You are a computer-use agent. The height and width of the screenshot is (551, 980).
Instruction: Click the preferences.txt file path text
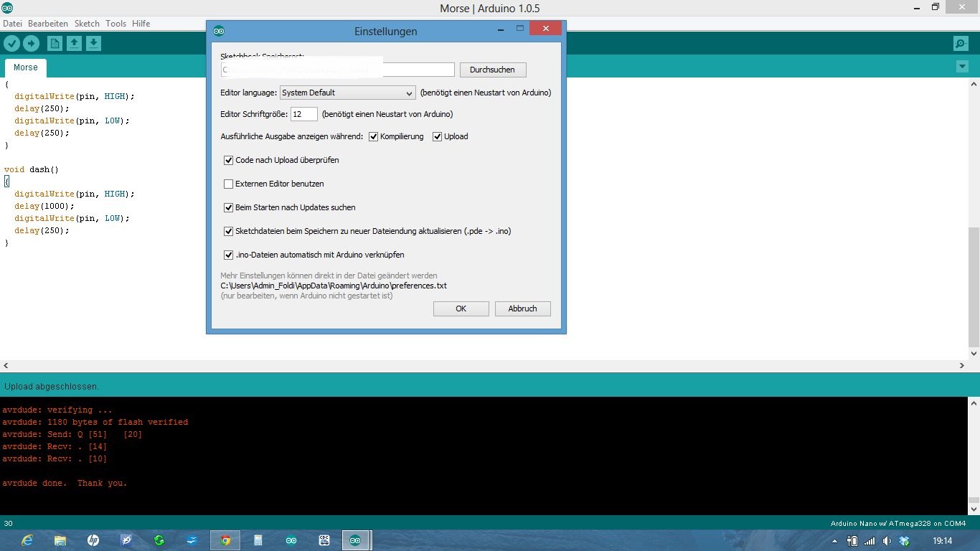[334, 286]
